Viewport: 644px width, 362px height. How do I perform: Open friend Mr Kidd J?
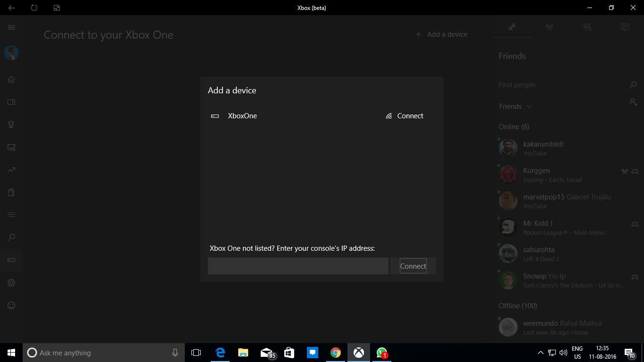(569, 227)
